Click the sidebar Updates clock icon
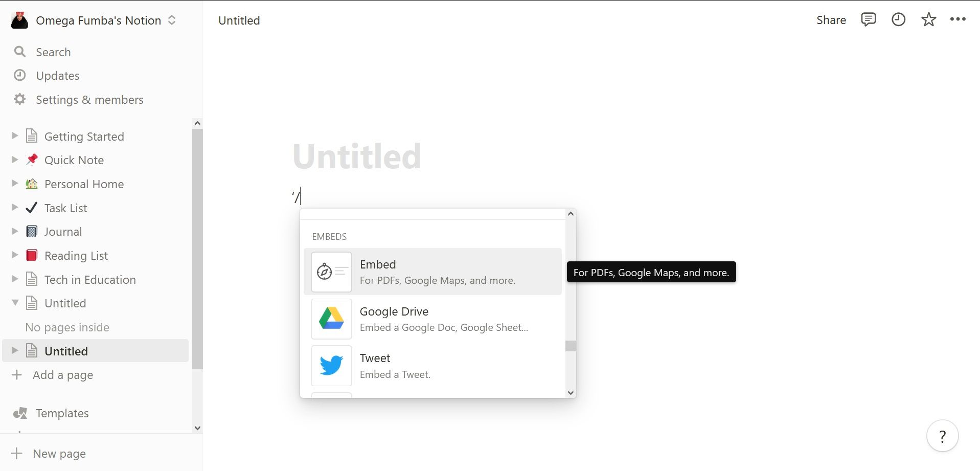The width and height of the screenshot is (980, 471). [19, 75]
